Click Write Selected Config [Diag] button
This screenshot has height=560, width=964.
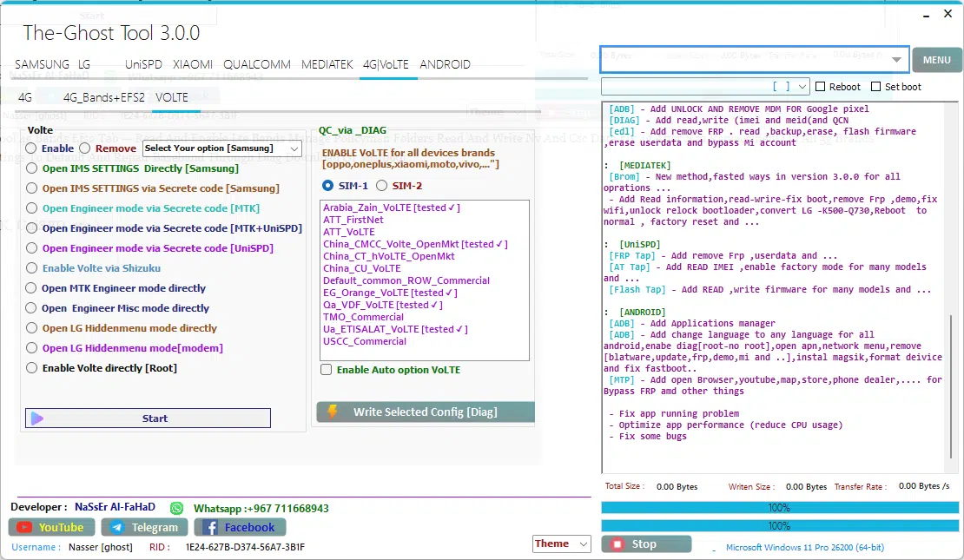pyautogui.click(x=426, y=412)
